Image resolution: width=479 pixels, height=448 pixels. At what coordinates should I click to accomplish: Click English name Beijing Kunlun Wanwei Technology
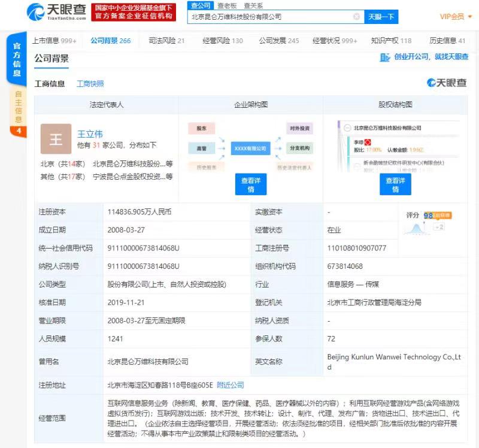[x=394, y=362]
